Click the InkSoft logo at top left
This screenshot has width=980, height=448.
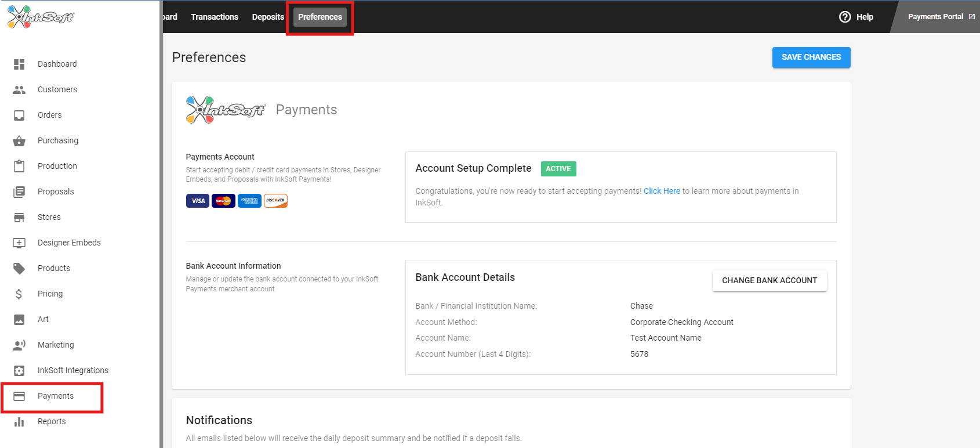point(41,17)
